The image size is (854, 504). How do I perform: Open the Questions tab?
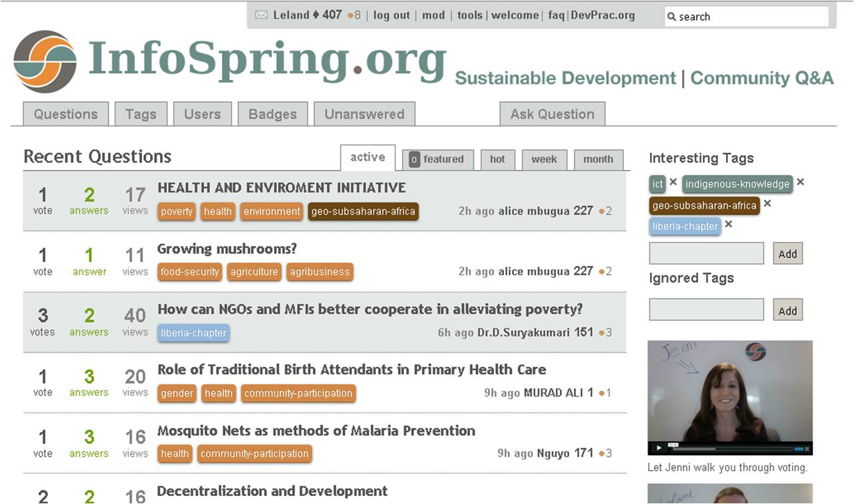(65, 114)
